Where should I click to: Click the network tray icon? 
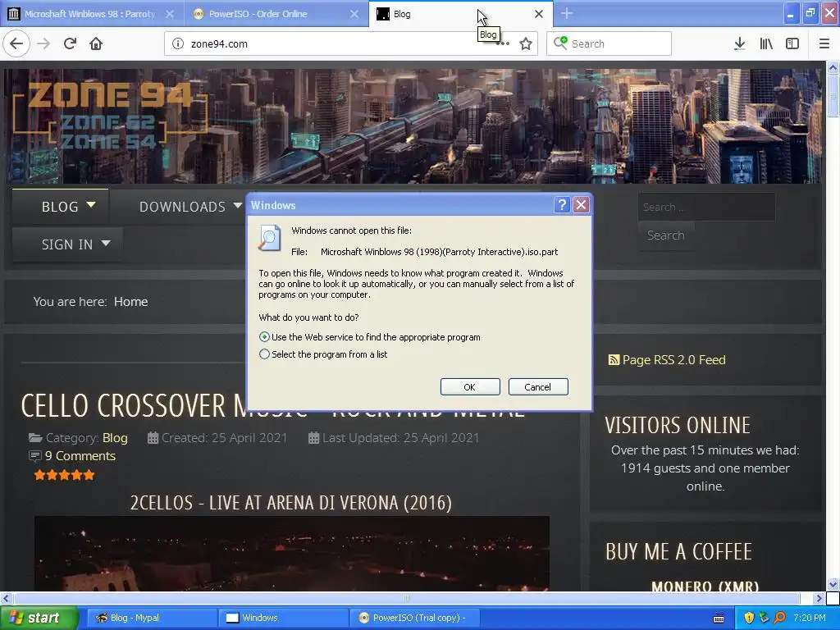click(765, 618)
